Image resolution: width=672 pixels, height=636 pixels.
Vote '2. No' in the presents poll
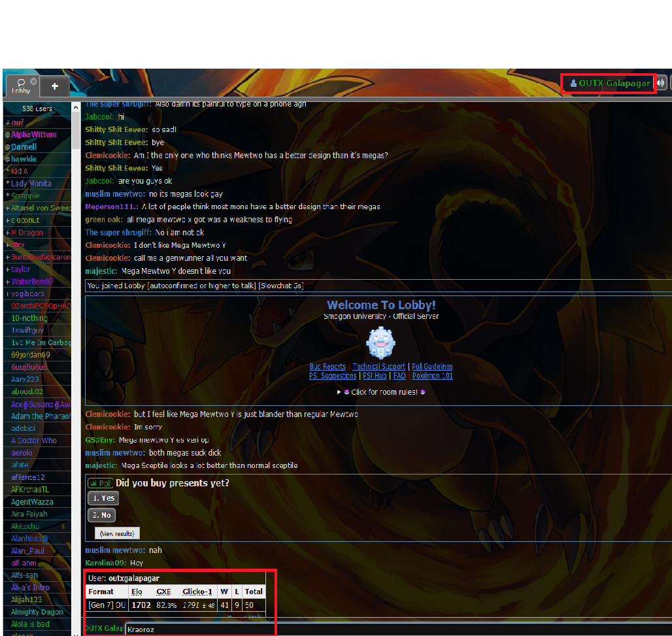102,515
